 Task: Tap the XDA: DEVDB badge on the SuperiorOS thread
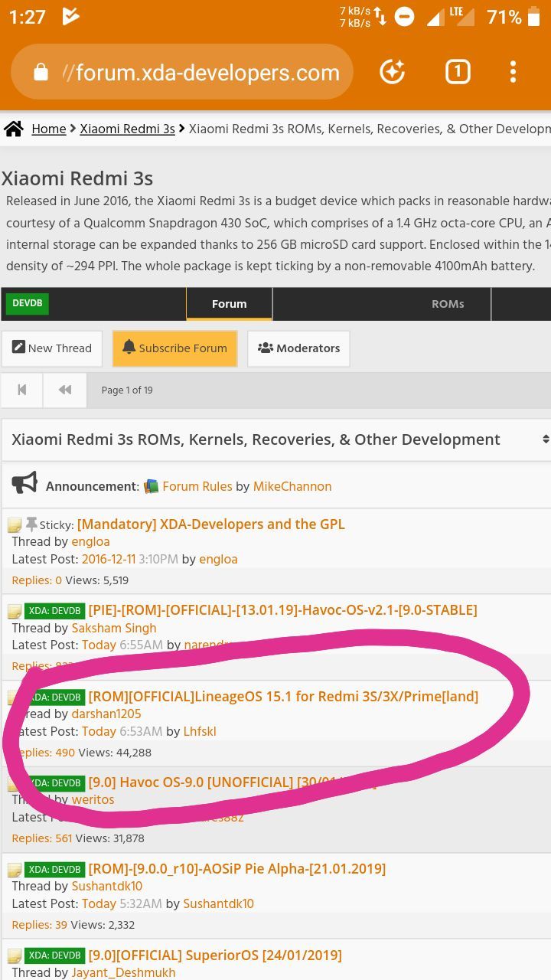(54, 955)
